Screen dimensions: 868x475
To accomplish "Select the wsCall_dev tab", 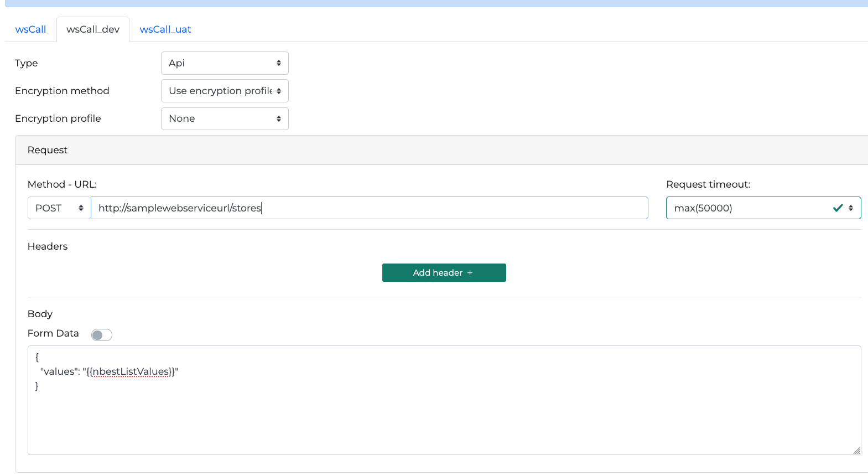I will click(93, 29).
